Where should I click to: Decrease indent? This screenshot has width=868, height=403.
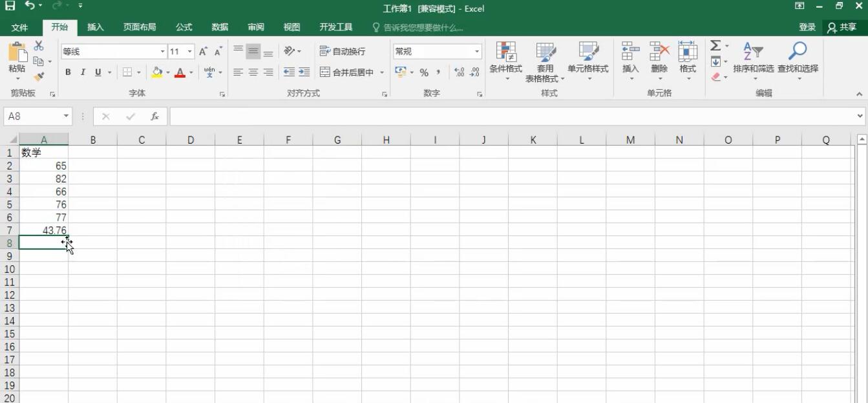pos(289,72)
